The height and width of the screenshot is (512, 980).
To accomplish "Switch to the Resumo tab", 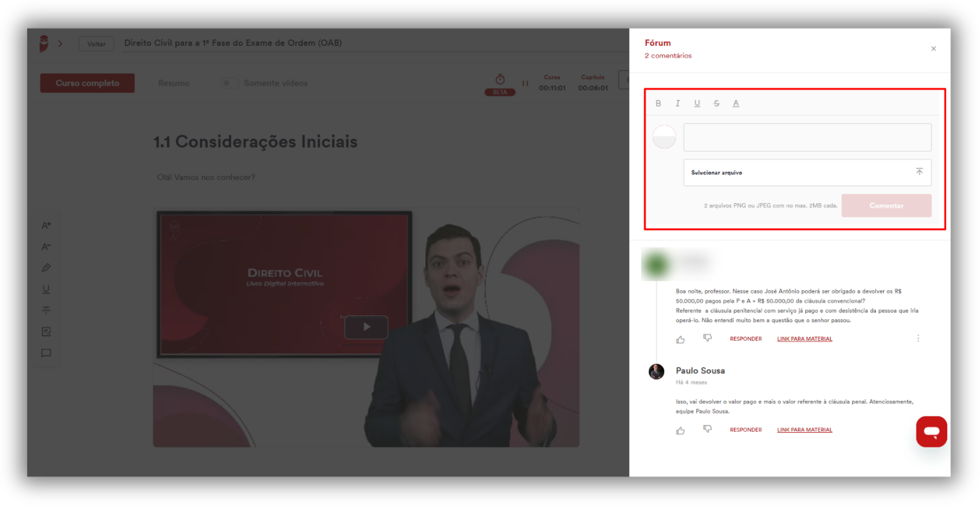I will pos(174,83).
